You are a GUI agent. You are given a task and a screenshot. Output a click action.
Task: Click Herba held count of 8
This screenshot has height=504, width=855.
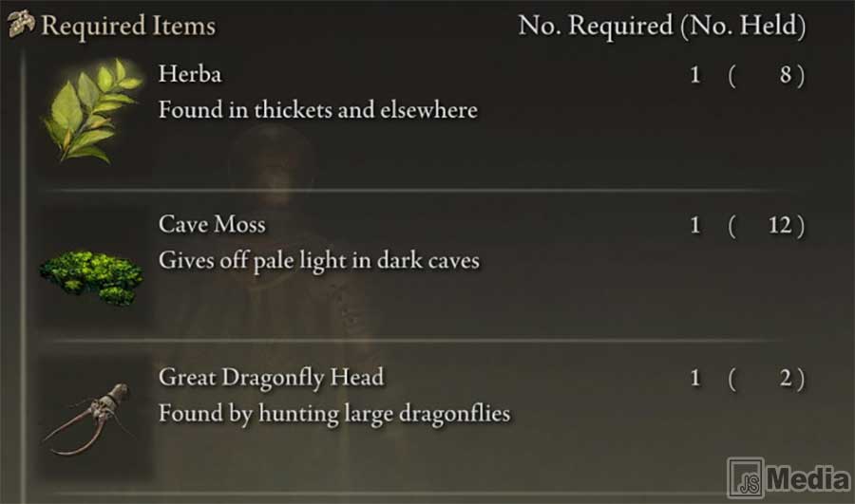(x=786, y=75)
